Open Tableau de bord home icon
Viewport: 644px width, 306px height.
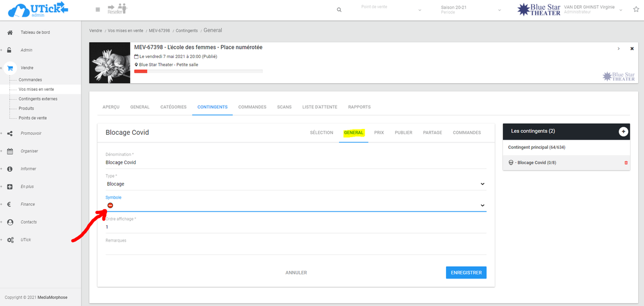(x=10, y=32)
